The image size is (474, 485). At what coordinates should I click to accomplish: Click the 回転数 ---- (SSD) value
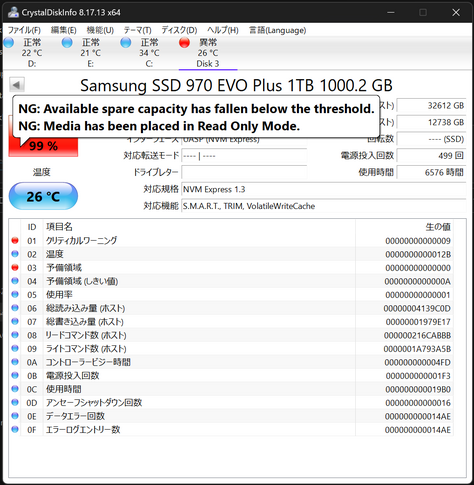pos(431,139)
